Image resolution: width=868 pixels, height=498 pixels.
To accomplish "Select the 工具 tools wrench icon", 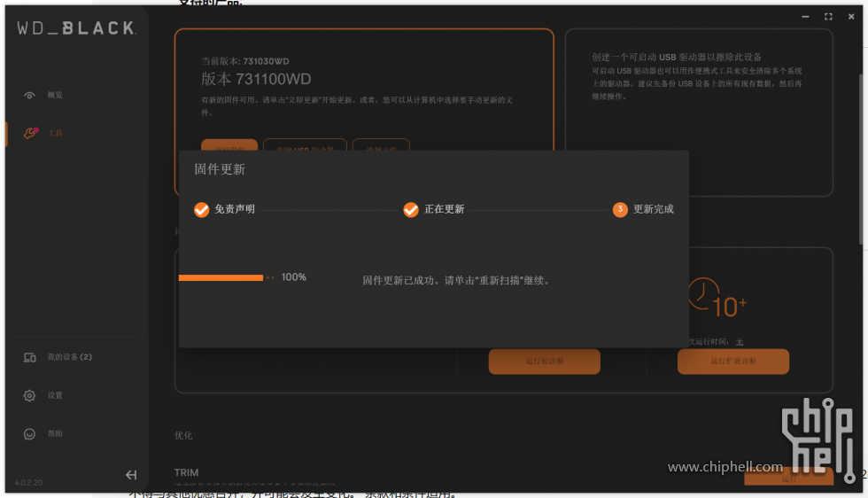I will click(30, 133).
